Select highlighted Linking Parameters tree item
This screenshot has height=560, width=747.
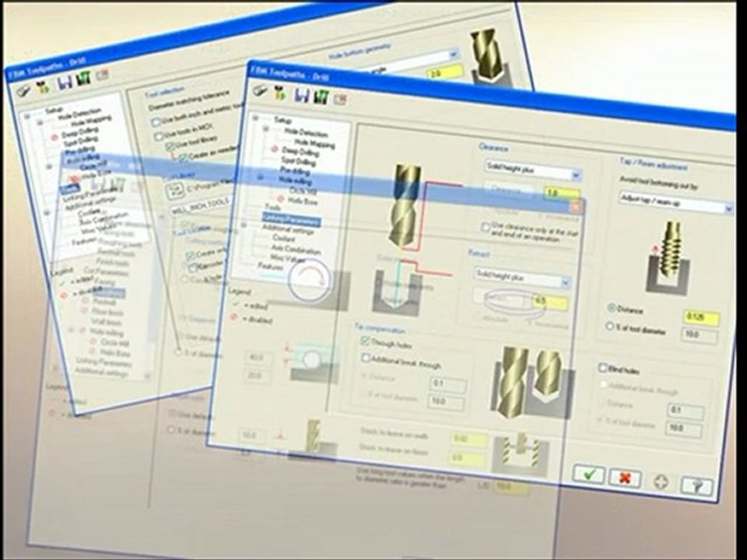291,219
